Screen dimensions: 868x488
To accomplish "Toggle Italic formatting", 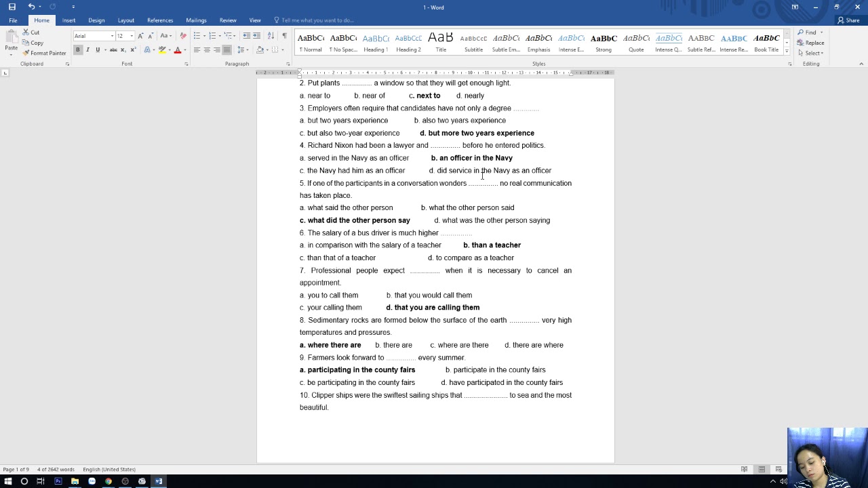I will point(87,50).
